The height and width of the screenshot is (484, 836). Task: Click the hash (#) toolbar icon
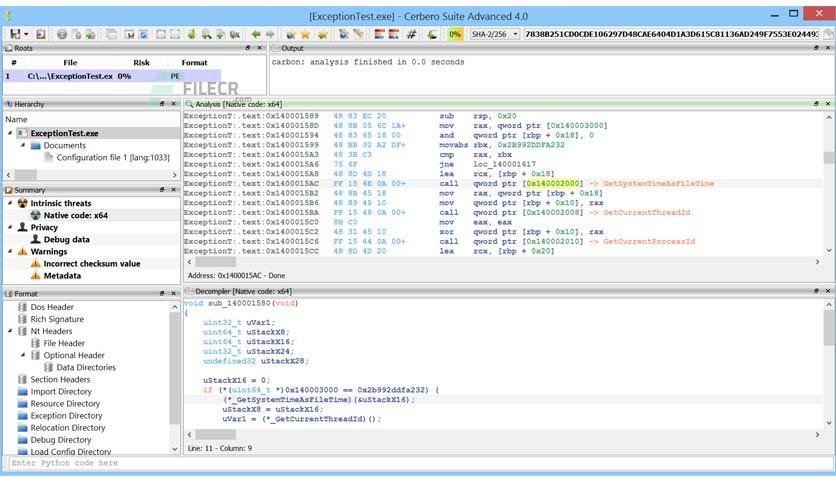pos(412,34)
